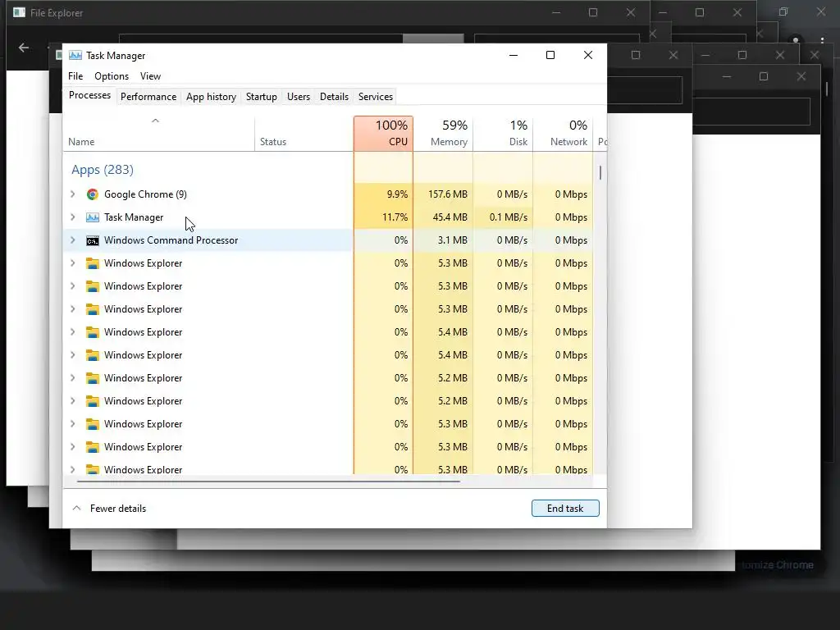Click the File Explorer window title bar text
The image size is (840, 630).
point(57,13)
